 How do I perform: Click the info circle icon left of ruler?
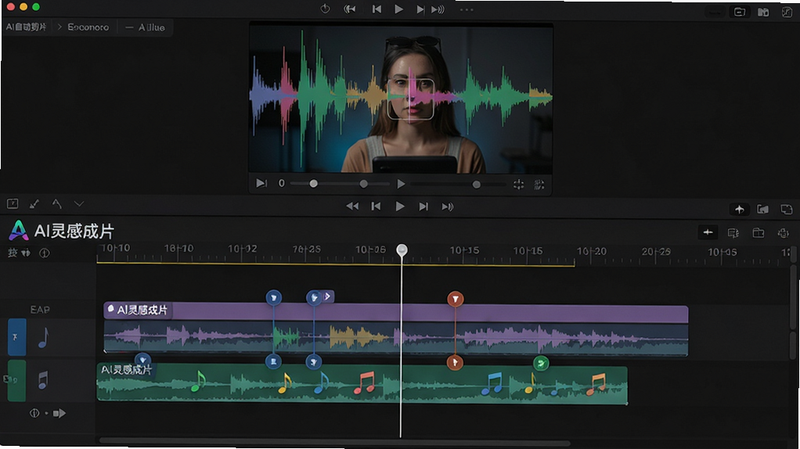point(44,253)
